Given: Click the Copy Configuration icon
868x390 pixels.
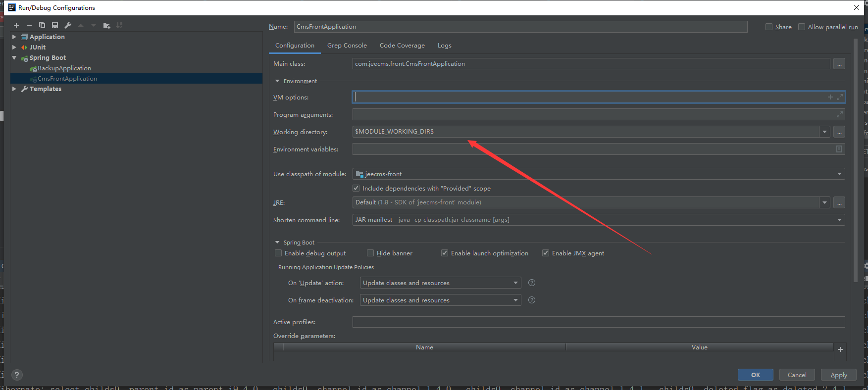Looking at the screenshot, I should tap(42, 25).
